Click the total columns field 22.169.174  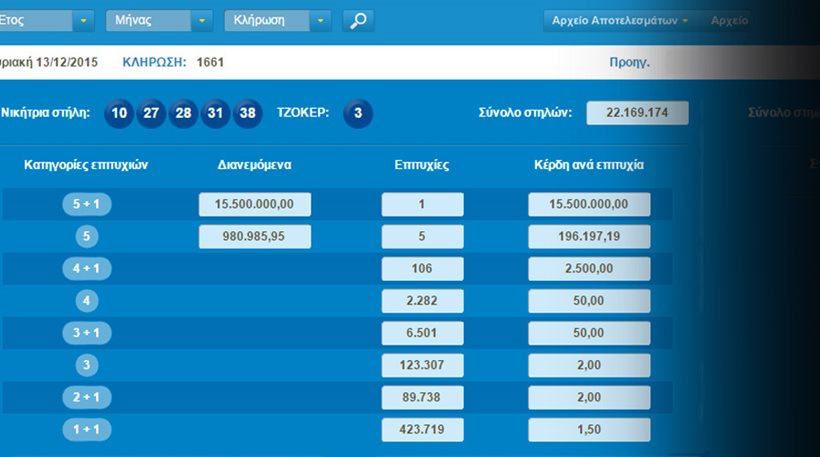[x=637, y=113]
